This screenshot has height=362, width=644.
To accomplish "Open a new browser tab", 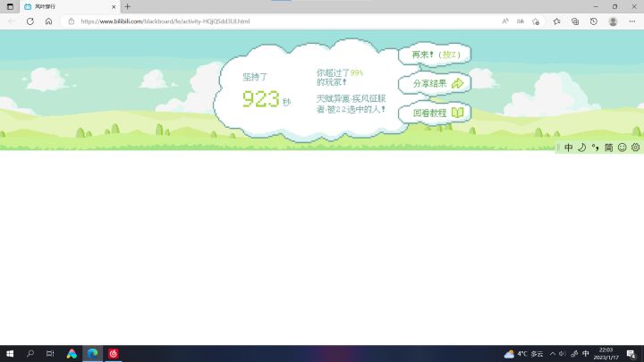I will pos(127,6).
